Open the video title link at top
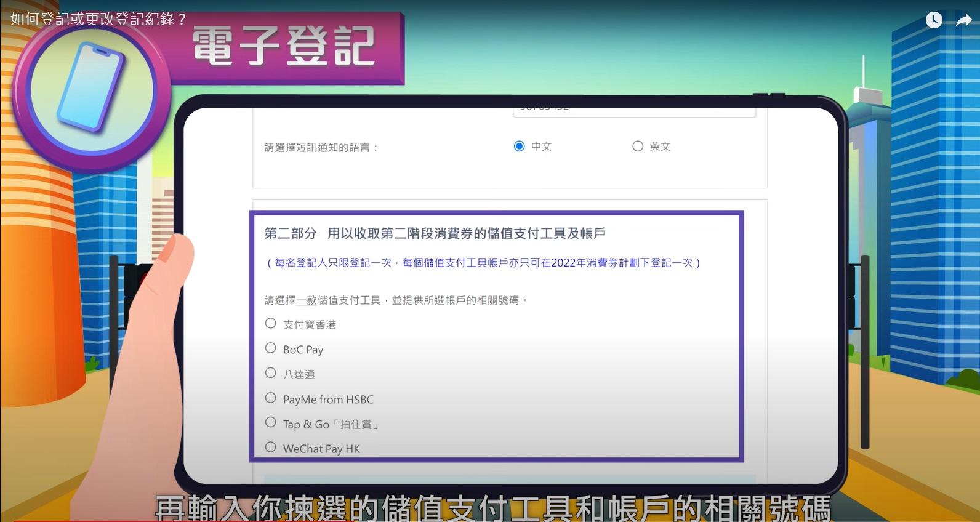This screenshot has width=980, height=522. pos(98,19)
